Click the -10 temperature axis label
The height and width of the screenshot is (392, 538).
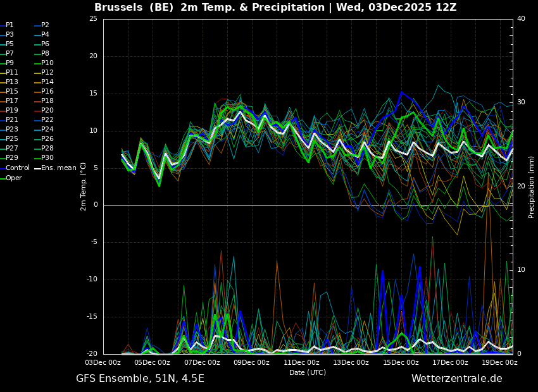point(92,279)
